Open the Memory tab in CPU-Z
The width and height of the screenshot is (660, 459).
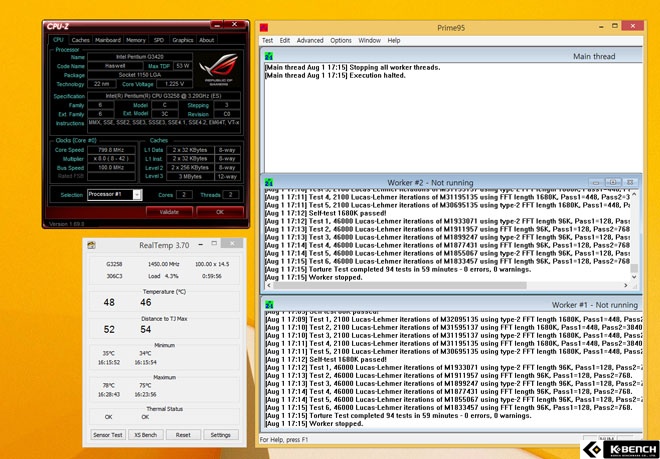pos(136,40)
